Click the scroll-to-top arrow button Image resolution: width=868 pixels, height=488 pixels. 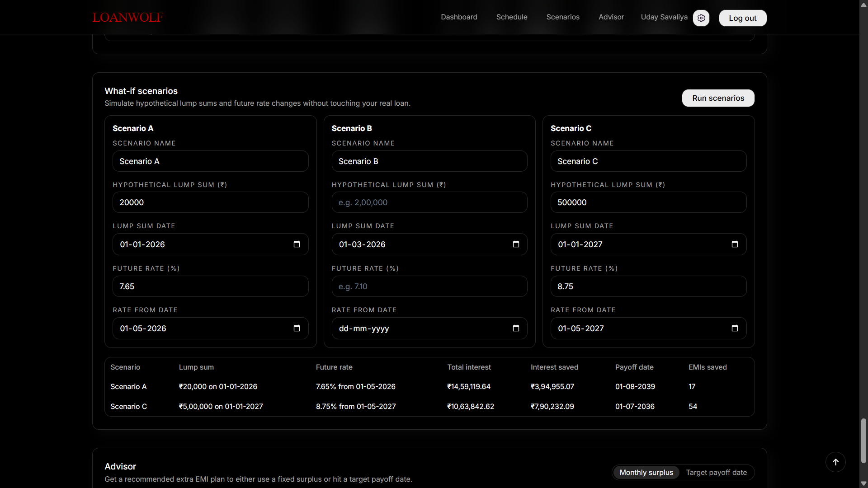[x=835, y=462]
